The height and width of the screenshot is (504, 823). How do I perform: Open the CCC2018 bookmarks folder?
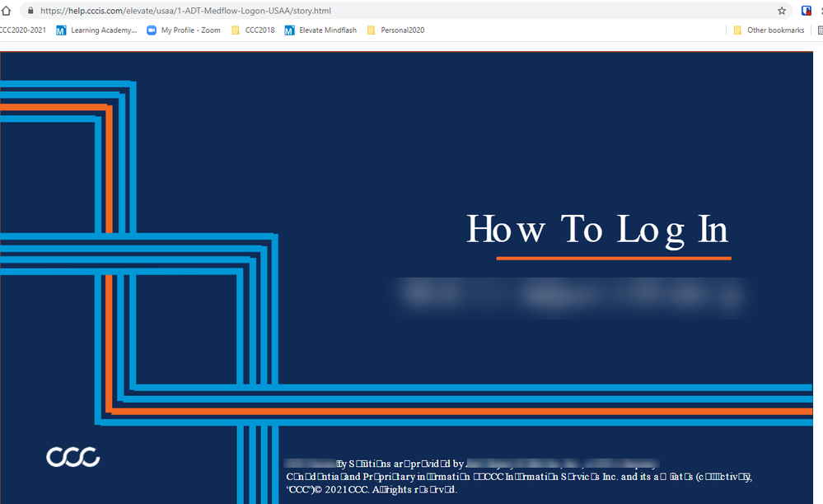click(253, 30)
